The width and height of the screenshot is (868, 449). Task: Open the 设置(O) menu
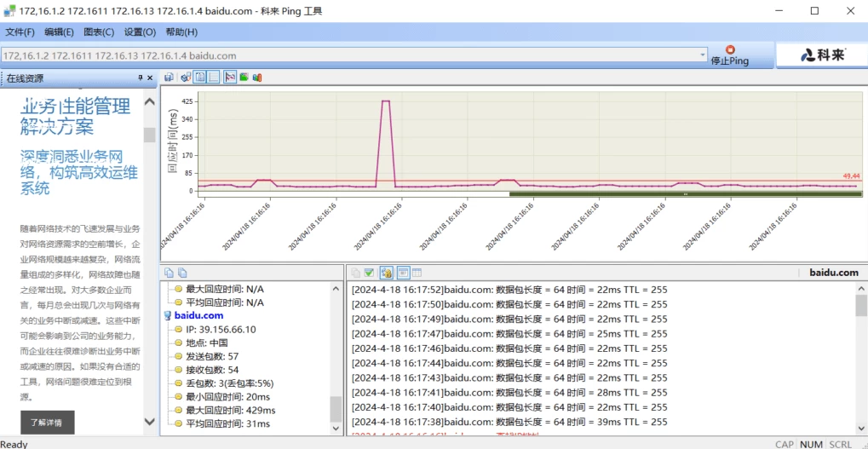click(x=140, y=32)
